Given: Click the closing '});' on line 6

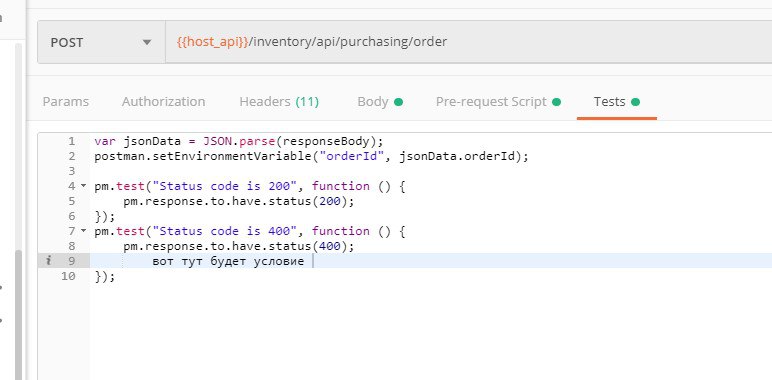Looking at the screenshot, I should pos(105,217).
